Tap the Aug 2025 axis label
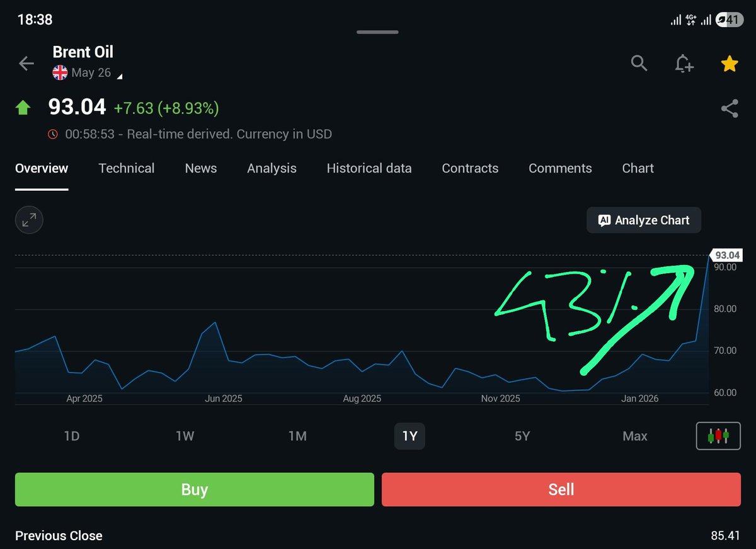 tap(362, 399)
